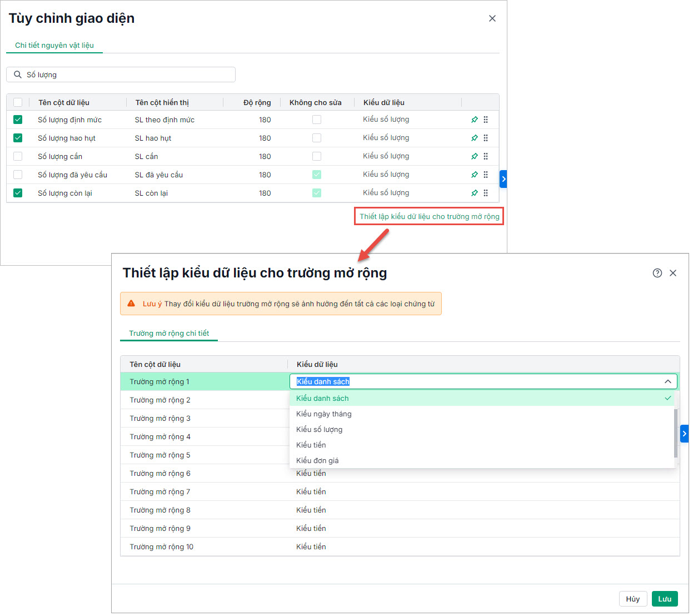
Task: Pin the Số lượng cần column
Action: click(x=474, y=156)
